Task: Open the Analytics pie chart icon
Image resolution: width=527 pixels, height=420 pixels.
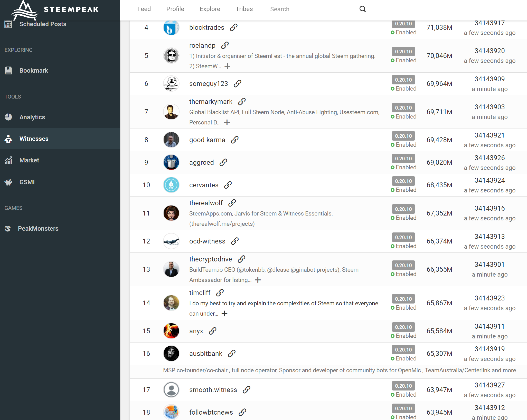Action: click(x=8, y=117)
